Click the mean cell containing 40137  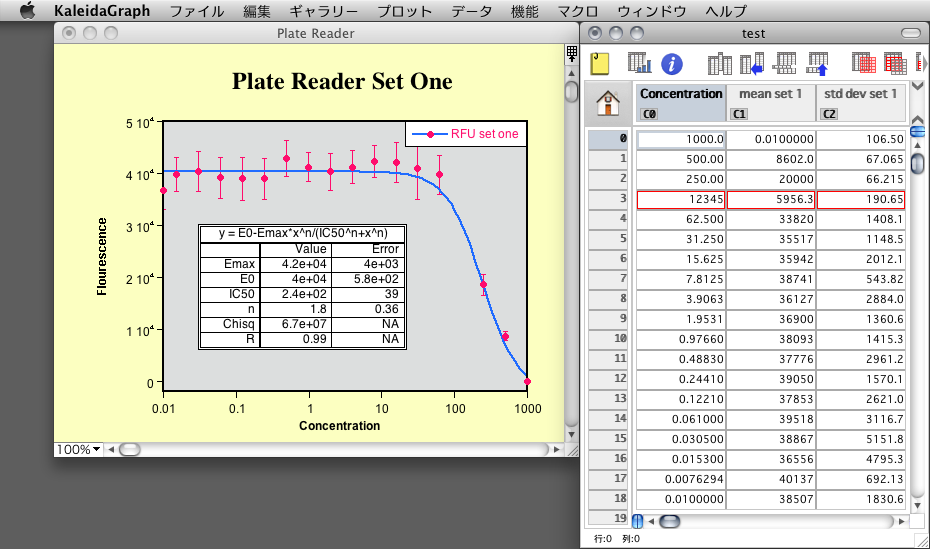point(771,479)
